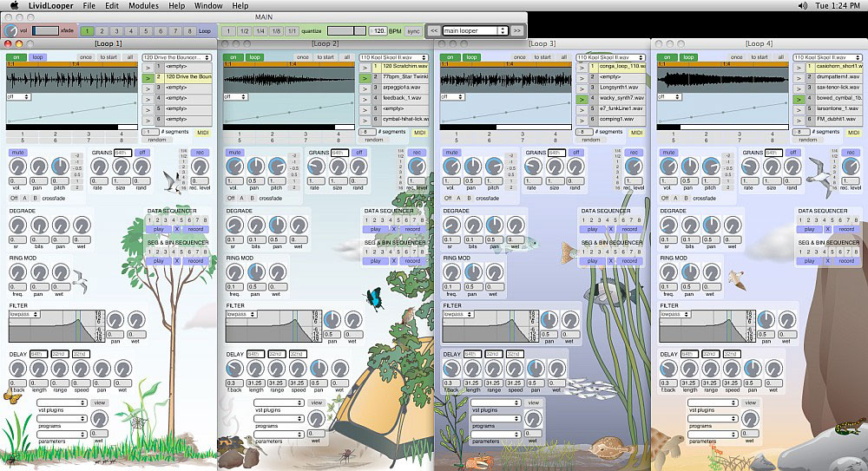The width and height of the screenshot is (868, 471).
Task: Click previous looper << arrow in MAIN bar
Action: (433, 30)
